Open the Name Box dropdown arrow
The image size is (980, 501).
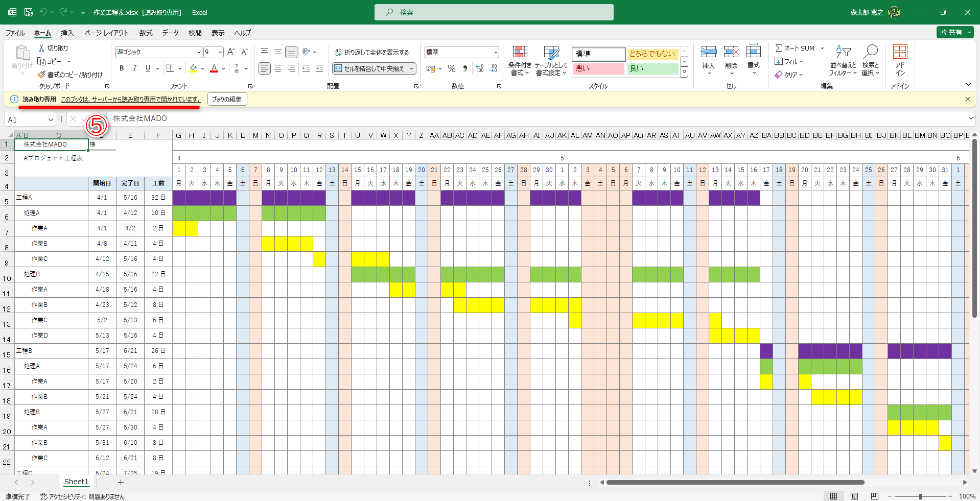51,120
